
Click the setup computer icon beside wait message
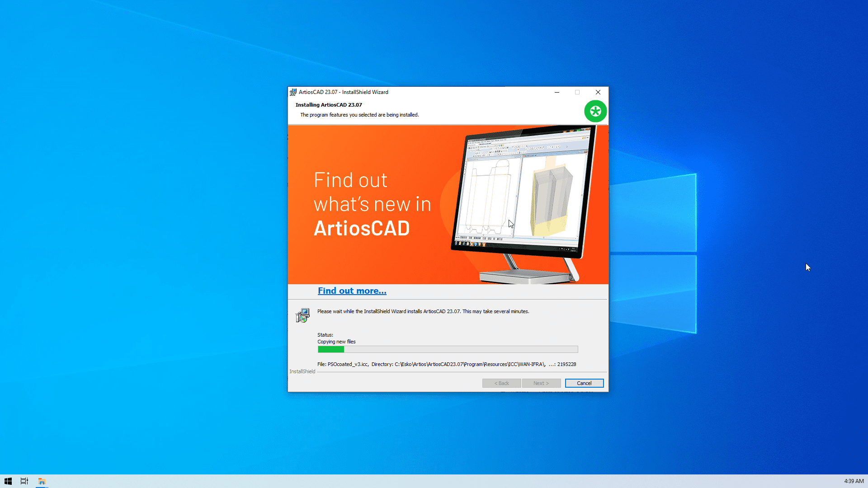click(302, 315)
